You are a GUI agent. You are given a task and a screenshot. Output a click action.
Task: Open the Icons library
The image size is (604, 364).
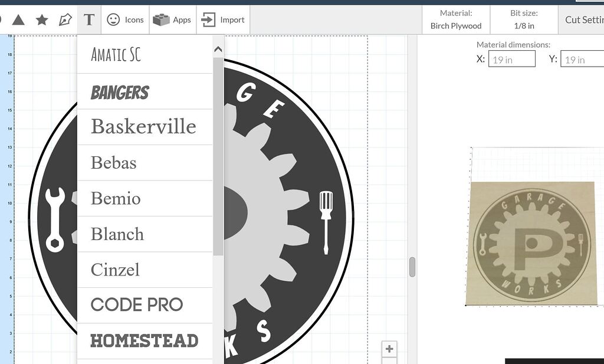tap(126, 19)
